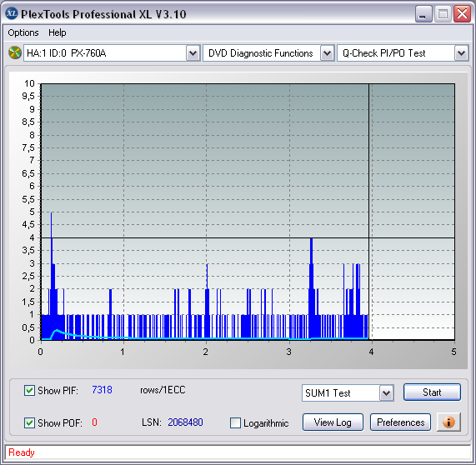Screen dimensions: 476x465
Task: Open the Options menu
Action: tap(23, 32)
